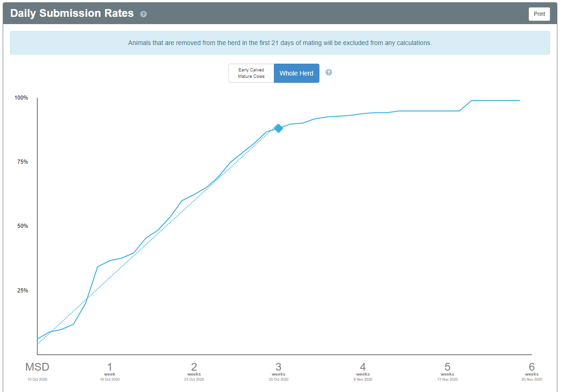Click the info banner about removed animals

[280, 43]
